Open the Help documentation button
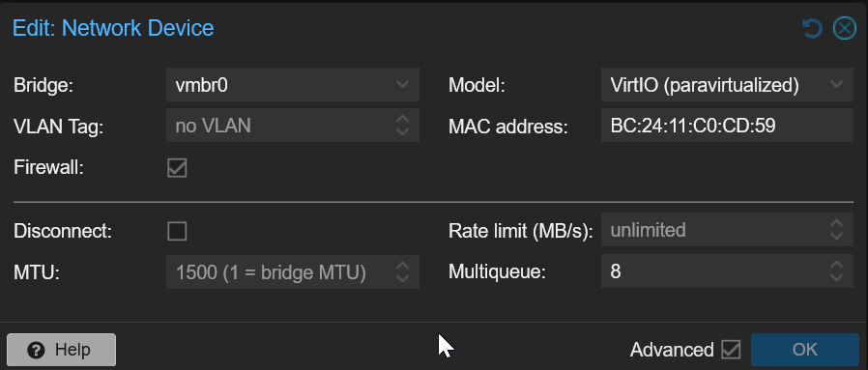Screen dimensions: 868x370 click(62, 350)
